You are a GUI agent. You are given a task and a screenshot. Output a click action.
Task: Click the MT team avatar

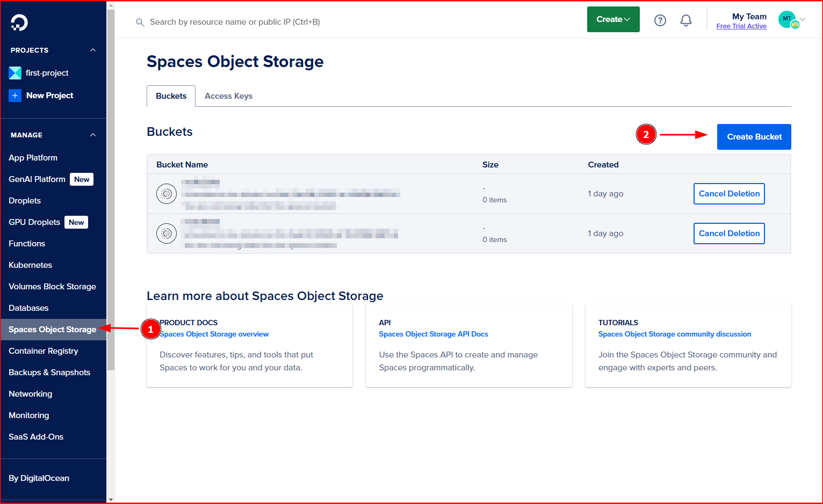(788, 19)
